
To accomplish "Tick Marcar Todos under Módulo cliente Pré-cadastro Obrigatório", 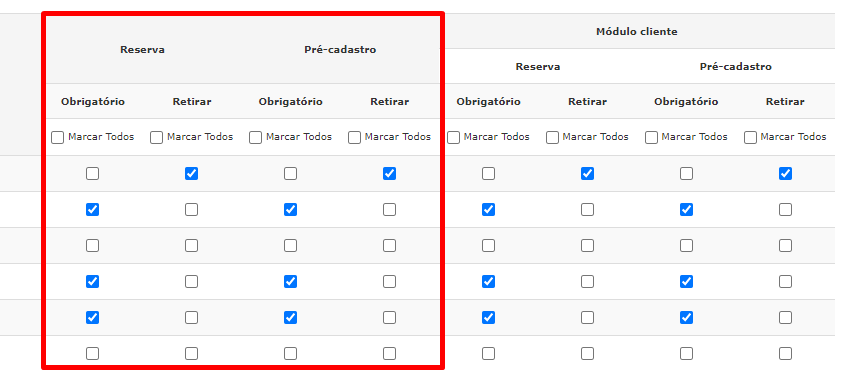I will (652, 137).
